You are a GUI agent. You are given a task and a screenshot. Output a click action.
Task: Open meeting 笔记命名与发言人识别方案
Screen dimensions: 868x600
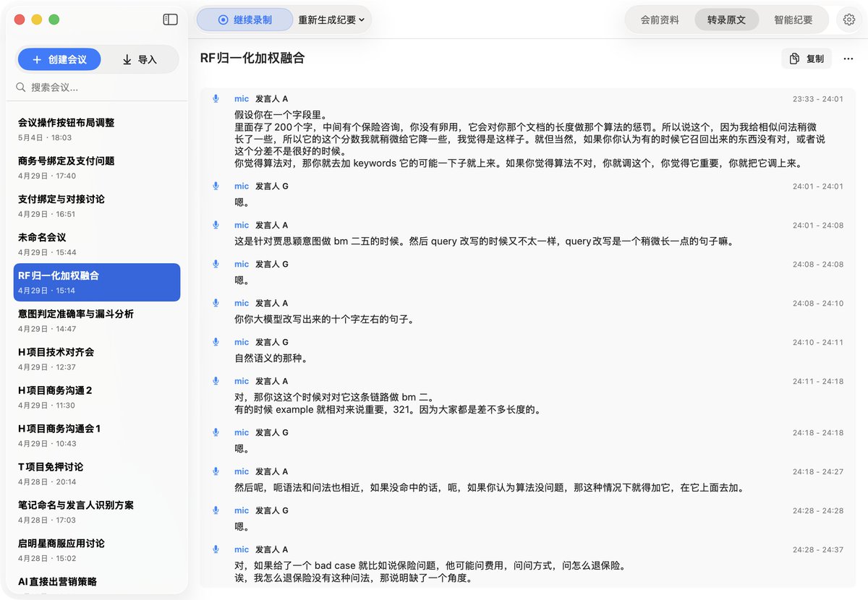click(x=97, y=513)
